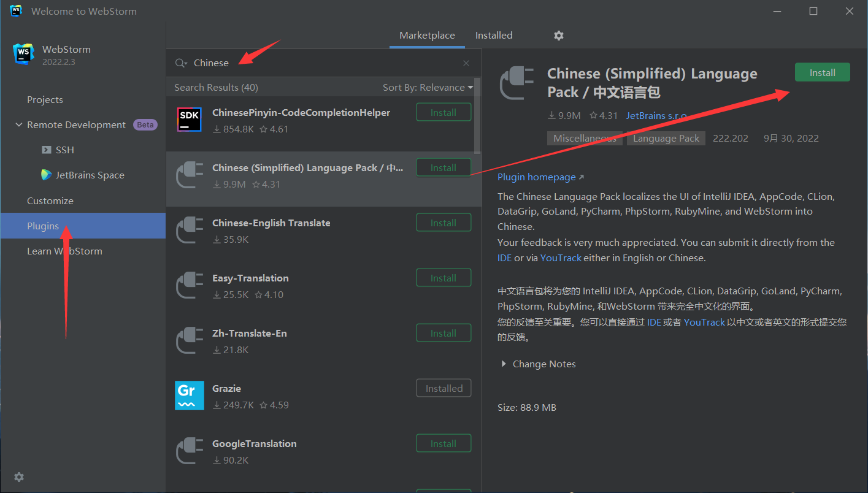The width and height of the screenshot is (868, 493).
Task: Open the JetBrains s.r.o. vendor link
Action: click(656, 115)
